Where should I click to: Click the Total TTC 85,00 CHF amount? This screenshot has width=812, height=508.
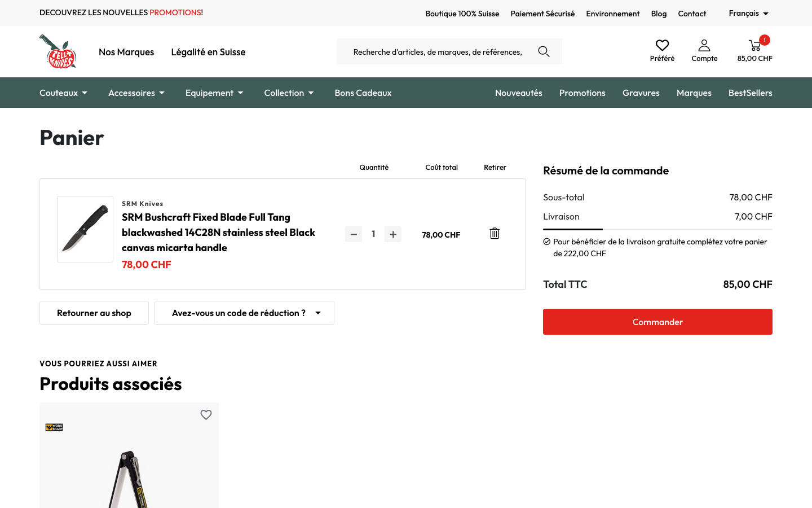tap(748, 284)
